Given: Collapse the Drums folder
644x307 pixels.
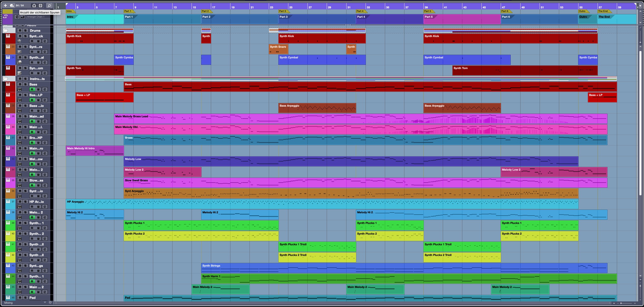Looking at the screenshot, I should (x=5, y=30).
